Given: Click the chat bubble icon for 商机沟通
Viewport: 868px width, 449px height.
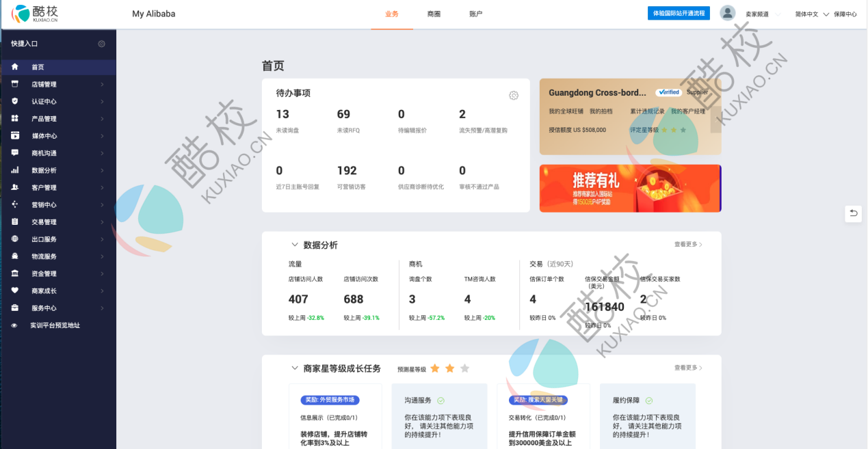Looking at the screenshot, I should click(x=15, y=153).
